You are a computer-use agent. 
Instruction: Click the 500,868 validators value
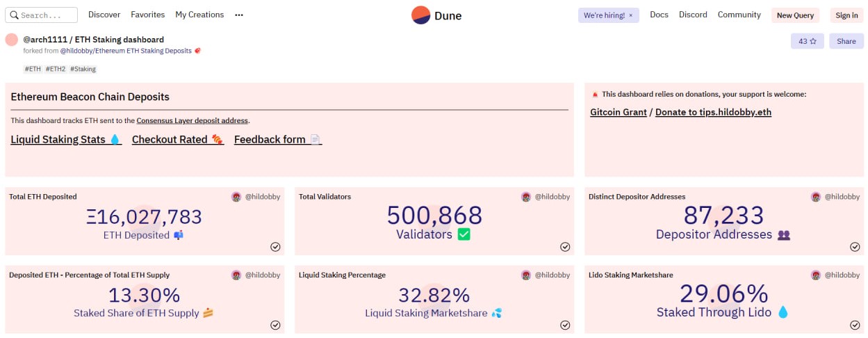tap(434, 216)
